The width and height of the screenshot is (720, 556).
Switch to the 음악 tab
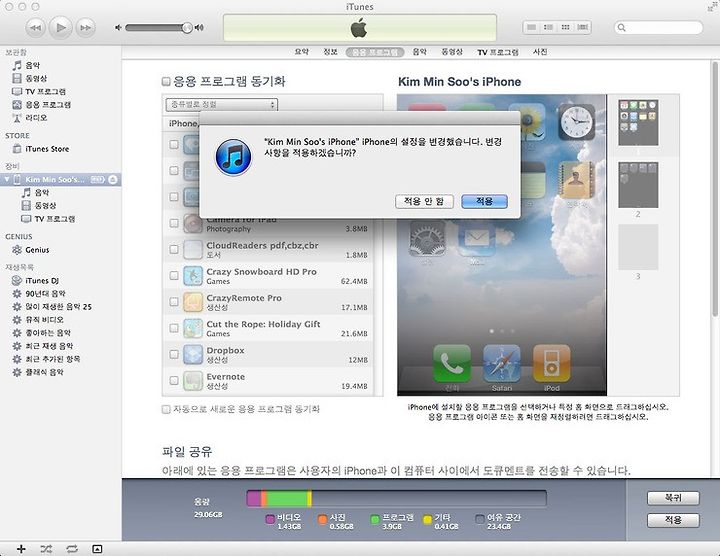coord(419,52)
